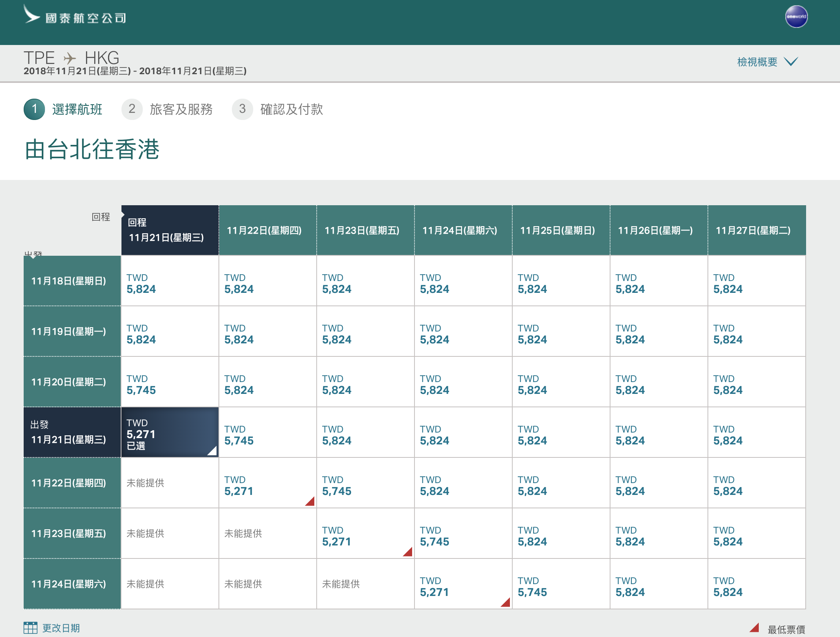840x637 pixels.
Task: Choose TWD 5,745 fare departing 11月20日 returning 11月21日
Action: tap(170, 382)
